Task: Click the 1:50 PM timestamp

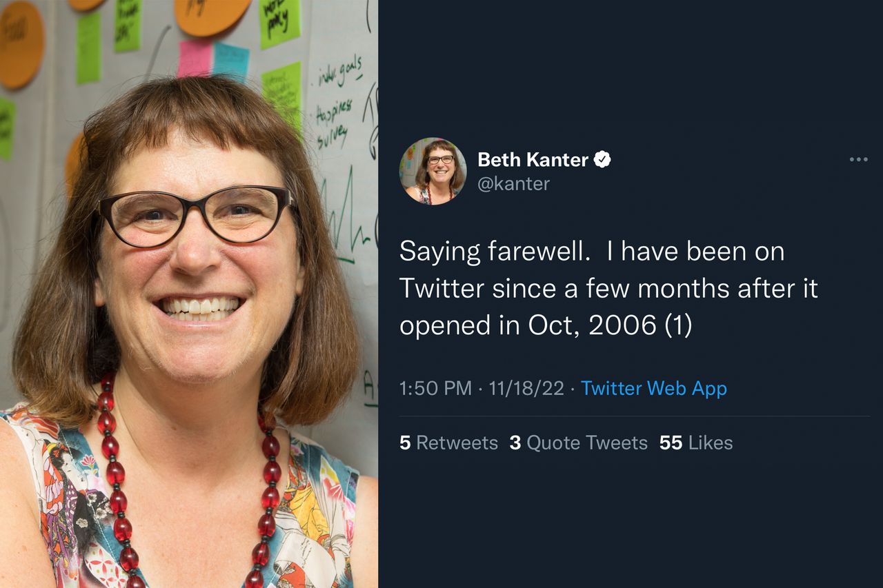Action: [435, 388]
